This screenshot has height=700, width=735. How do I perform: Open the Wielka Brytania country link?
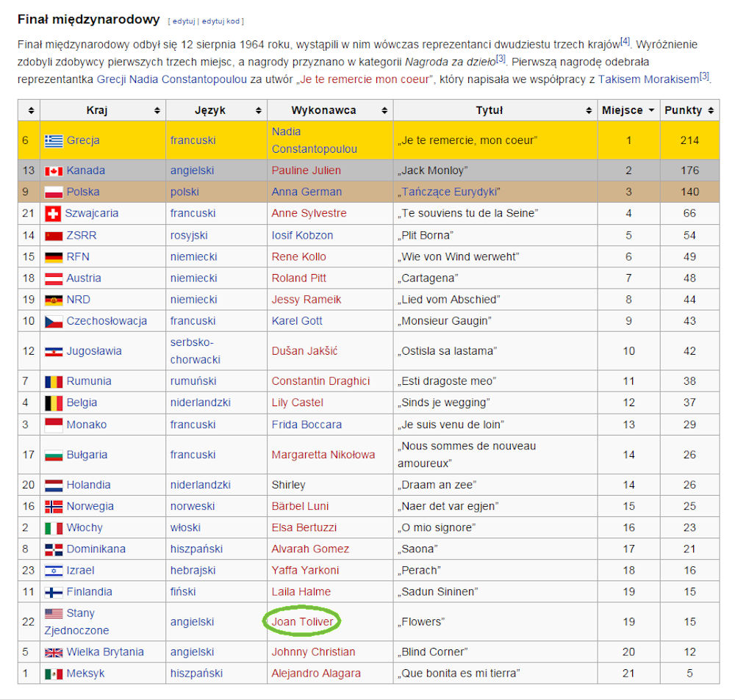[x=105, y=652]
